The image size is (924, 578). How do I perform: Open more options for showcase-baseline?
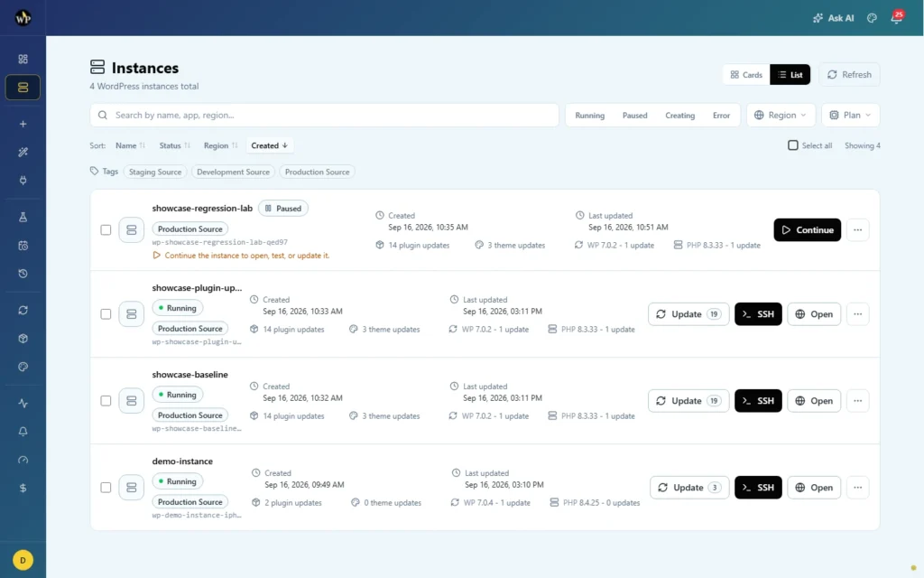[857, 401]
